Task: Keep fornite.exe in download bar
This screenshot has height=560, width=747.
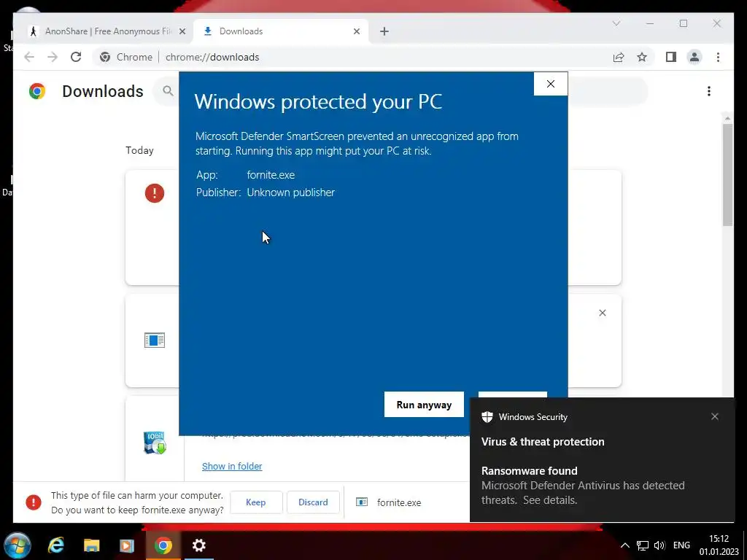Action: 256,502
